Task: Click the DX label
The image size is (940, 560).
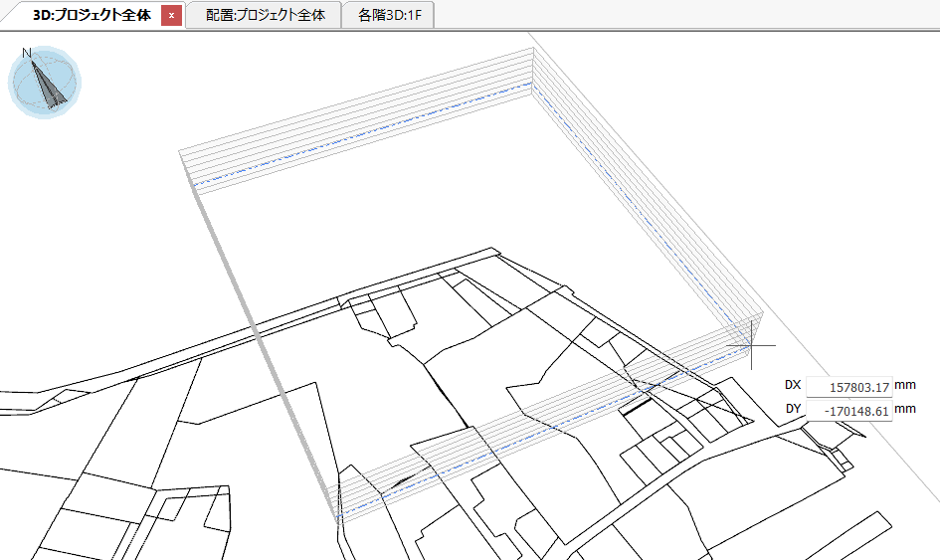Action: pos(793,385)
